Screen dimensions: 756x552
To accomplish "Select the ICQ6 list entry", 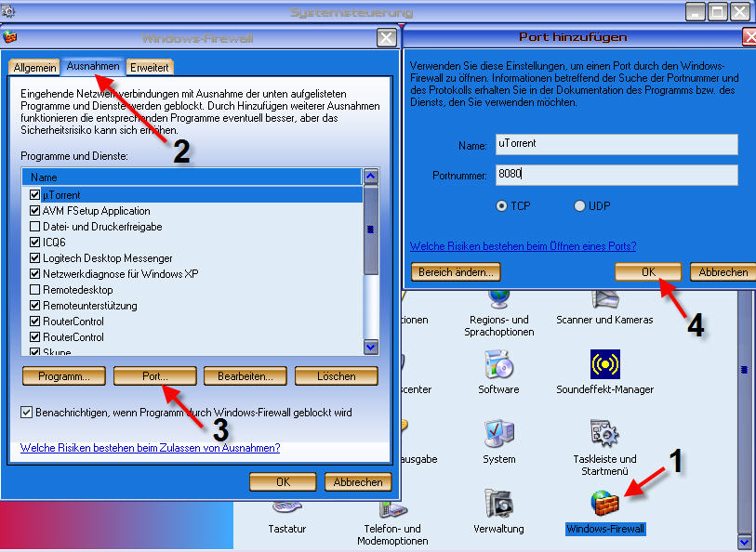I will pos(54,243).
